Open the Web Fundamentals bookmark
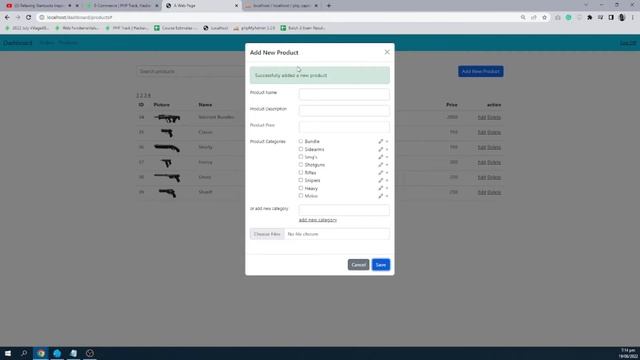The width and height of the screenshot is (640, 360). 77,28
